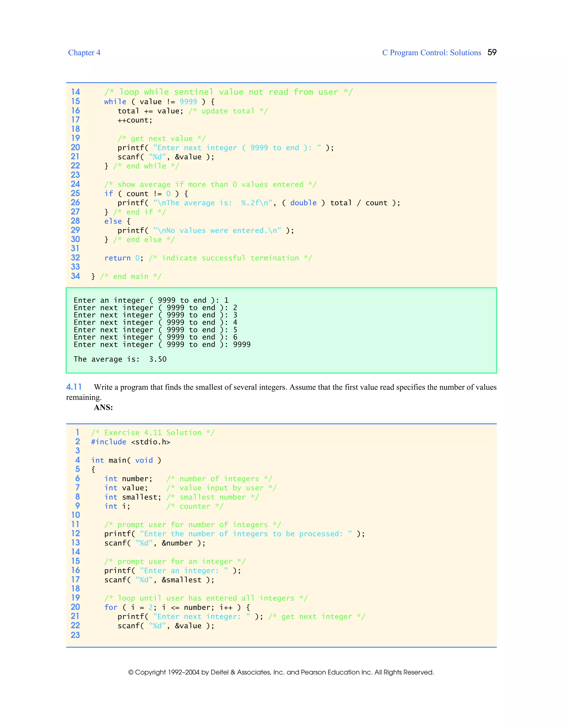This screenshot has width=563, height=728.
Task: Click the 'int i;' counter declaration
Action: tap(117, 506)
